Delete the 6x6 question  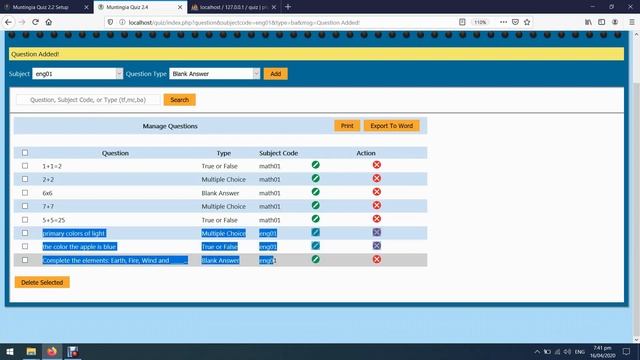click(x=377, y=192)
